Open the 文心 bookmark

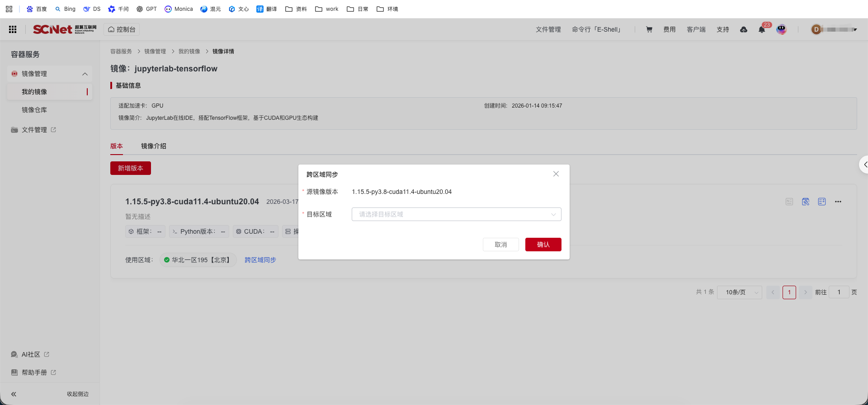pyautogui.click(x=239, y=9)
